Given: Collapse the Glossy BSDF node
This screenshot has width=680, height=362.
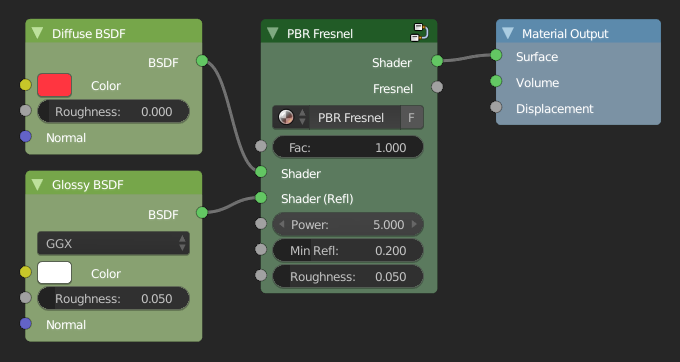Looking at the screenshot, I should pyautogui.click(x=38, y=185).
